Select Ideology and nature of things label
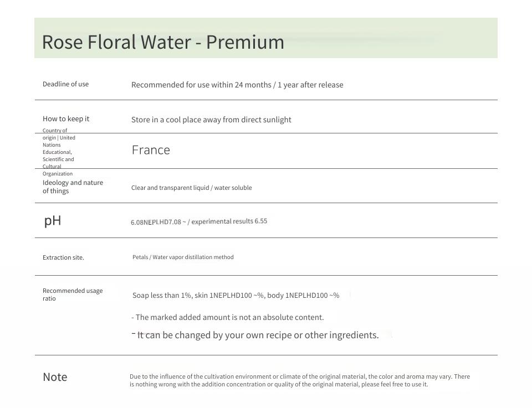 73,187
